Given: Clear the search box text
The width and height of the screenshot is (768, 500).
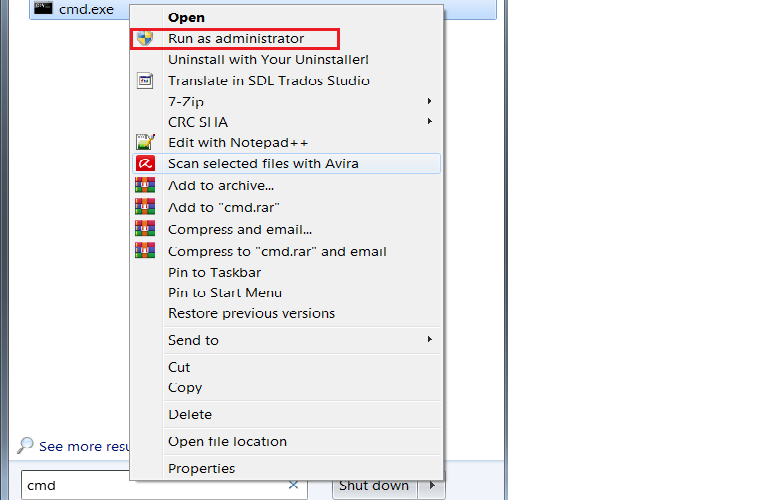Looking at the screenshot, I should point(293,486).
